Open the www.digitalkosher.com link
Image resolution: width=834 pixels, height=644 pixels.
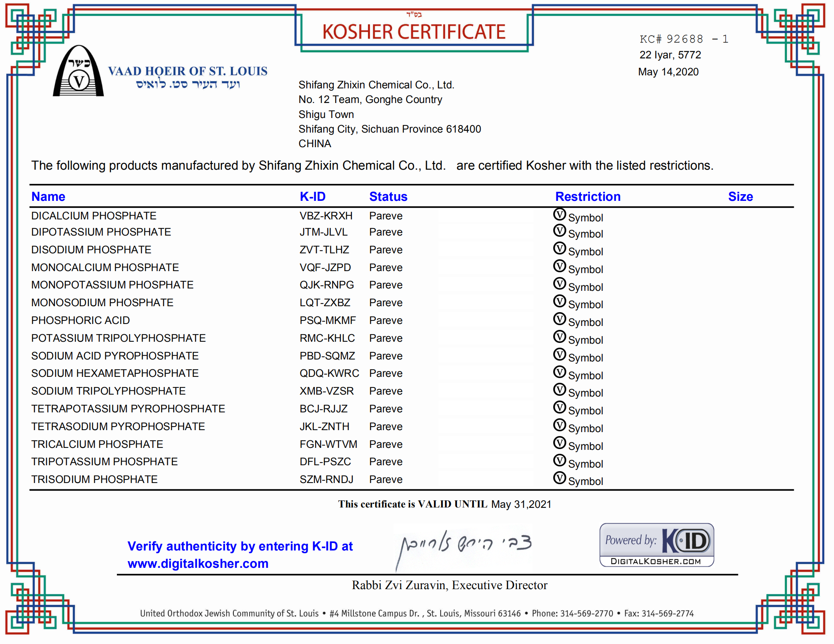tap(198, 563)
